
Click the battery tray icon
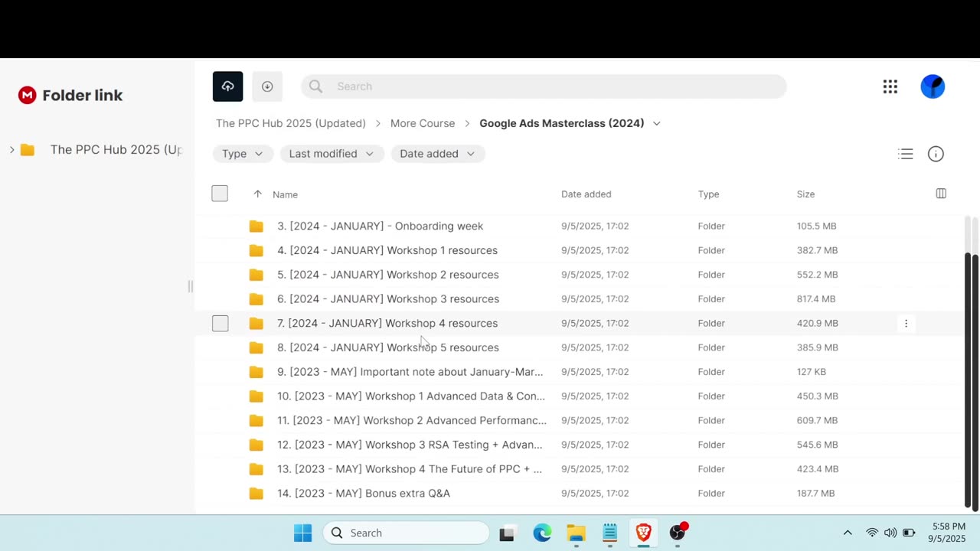tap(909, 533)
